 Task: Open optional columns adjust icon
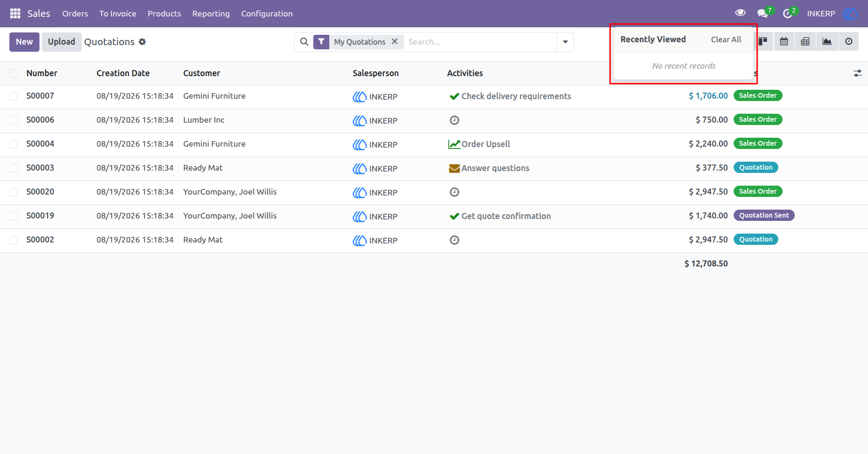858,73
